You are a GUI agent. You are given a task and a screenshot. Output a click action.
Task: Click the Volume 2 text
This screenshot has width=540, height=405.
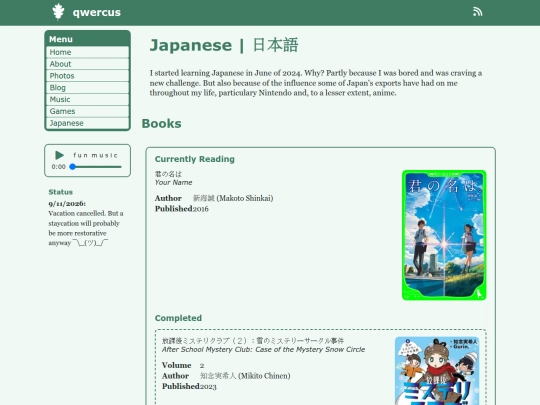click(x=183, y=365)
